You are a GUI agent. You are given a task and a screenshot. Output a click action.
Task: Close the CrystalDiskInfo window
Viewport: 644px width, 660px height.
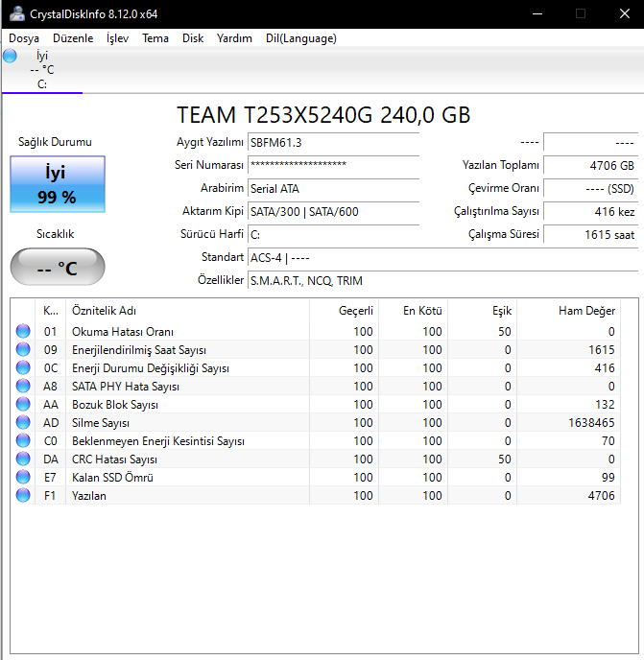click(625, 13)
